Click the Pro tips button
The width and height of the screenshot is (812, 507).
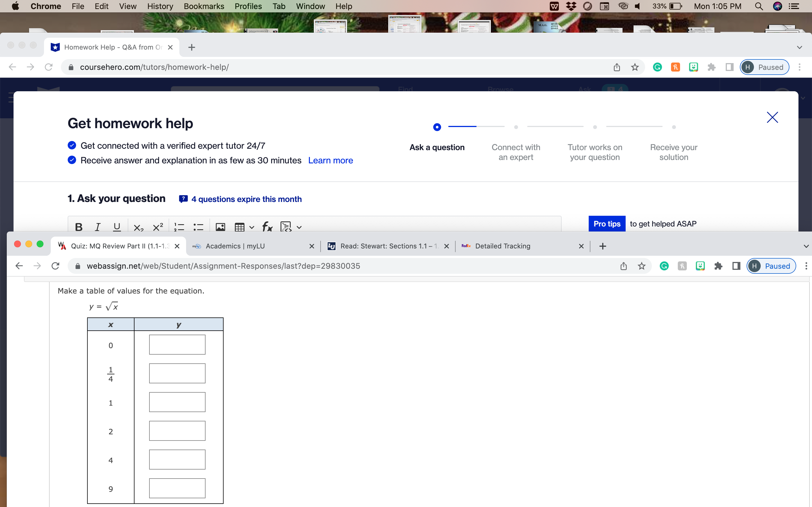tap(607, 224)
